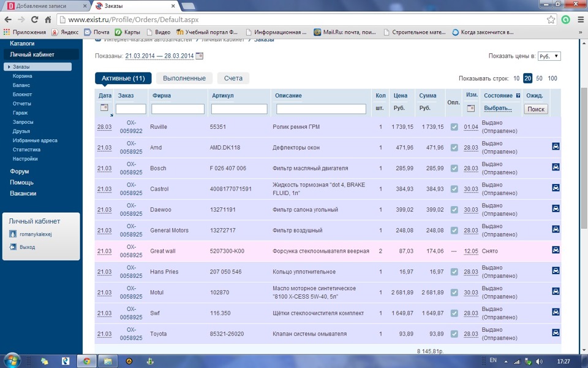Click the calendar icon under the Изм. column
588x368 pixels.
coord(470,108)
